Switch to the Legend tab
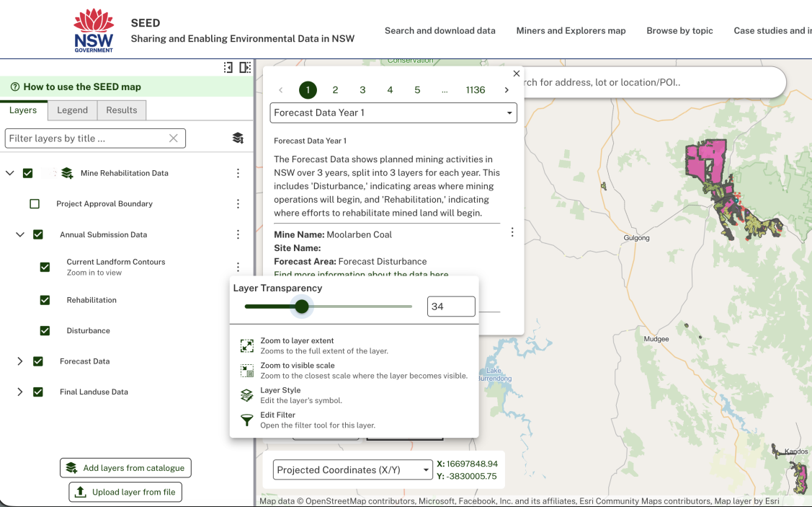The image size is (812, 507). [73, 110]
